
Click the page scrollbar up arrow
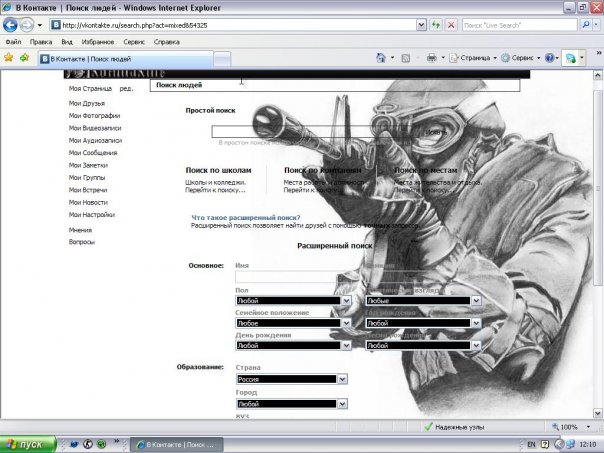597,75
